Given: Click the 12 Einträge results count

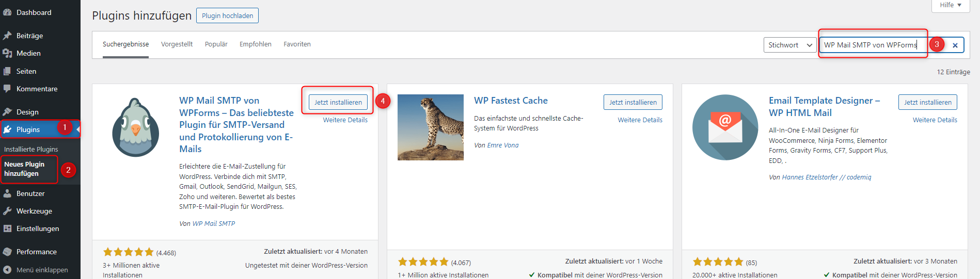Looking at the screenshot, I should pyautogui.click(x=954, y=72).
